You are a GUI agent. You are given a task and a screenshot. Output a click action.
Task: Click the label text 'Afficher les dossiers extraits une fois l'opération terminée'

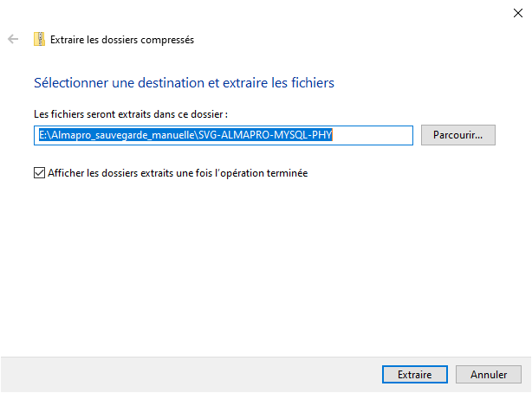178,173
